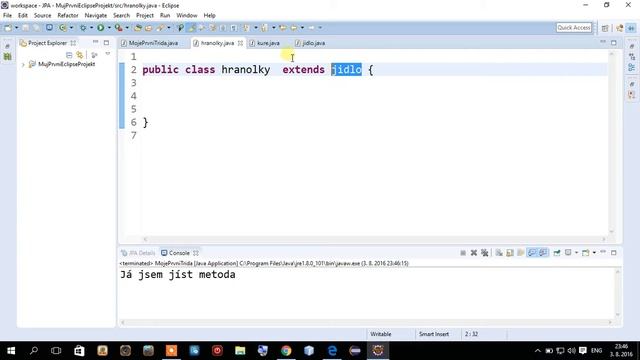
Task: Click the Save All toolbar icon
Action: pyautogui.click(x=36, y=28)
